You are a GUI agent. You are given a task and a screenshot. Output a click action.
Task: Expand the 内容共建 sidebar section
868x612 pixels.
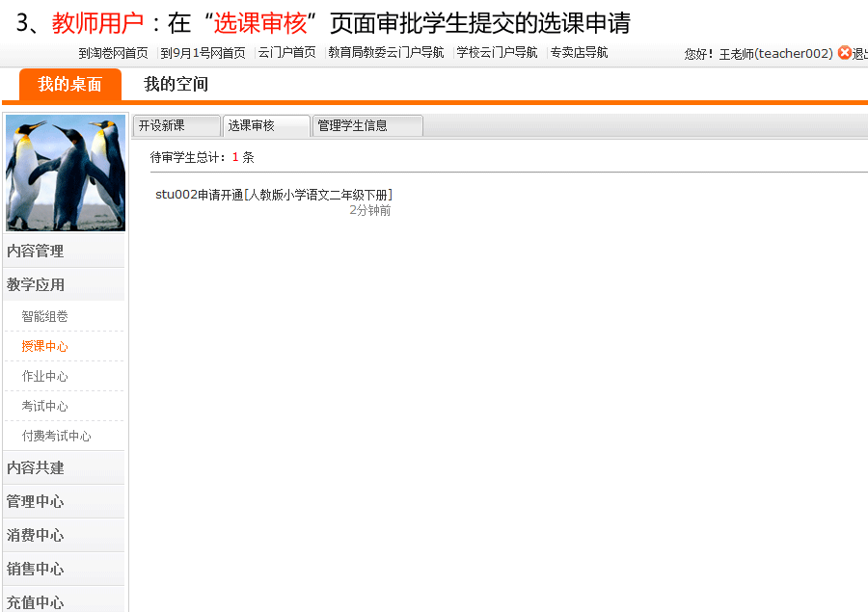tap(36, 467)
